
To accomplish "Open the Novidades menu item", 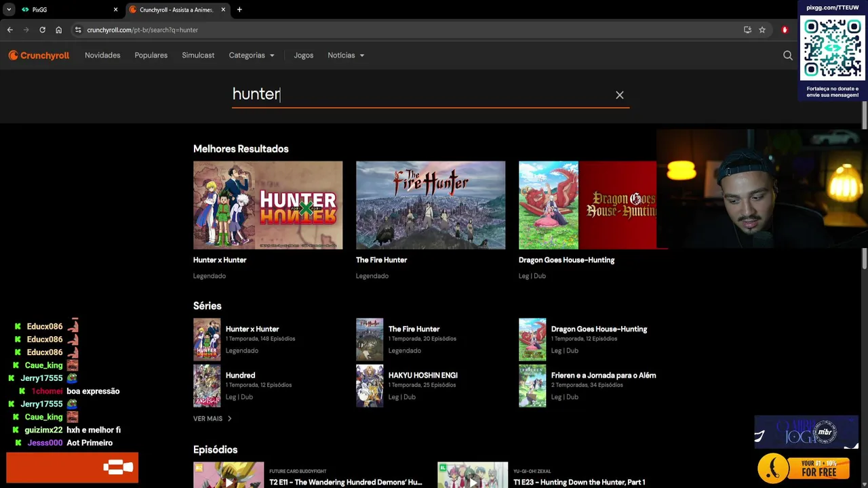I will click(102, 56).
